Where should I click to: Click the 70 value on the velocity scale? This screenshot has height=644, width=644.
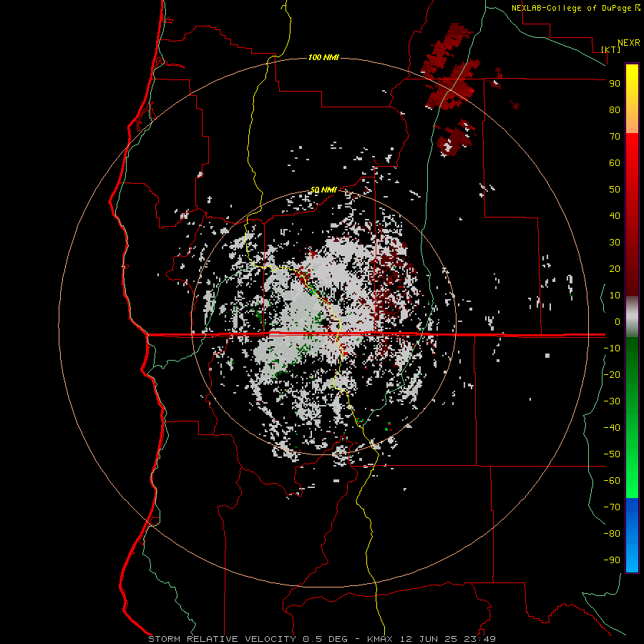pyautogui.click(x=615, y=137)
